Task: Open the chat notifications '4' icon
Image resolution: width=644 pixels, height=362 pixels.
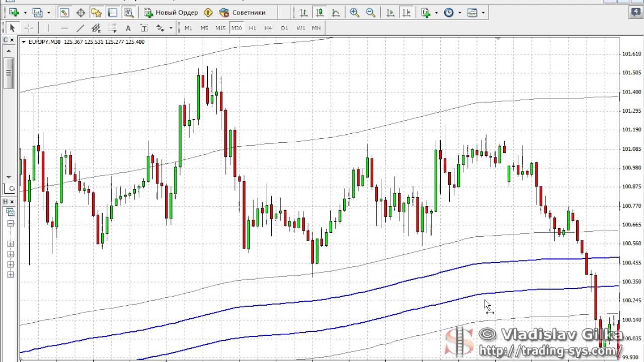Action: tap(636, 13)
